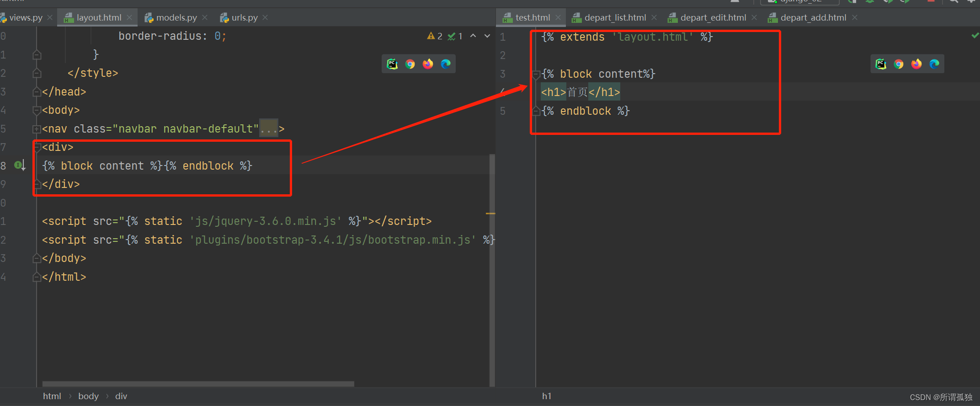
Task: Open layout.html in PyCharm built-in preview
Action: point(392,64)
